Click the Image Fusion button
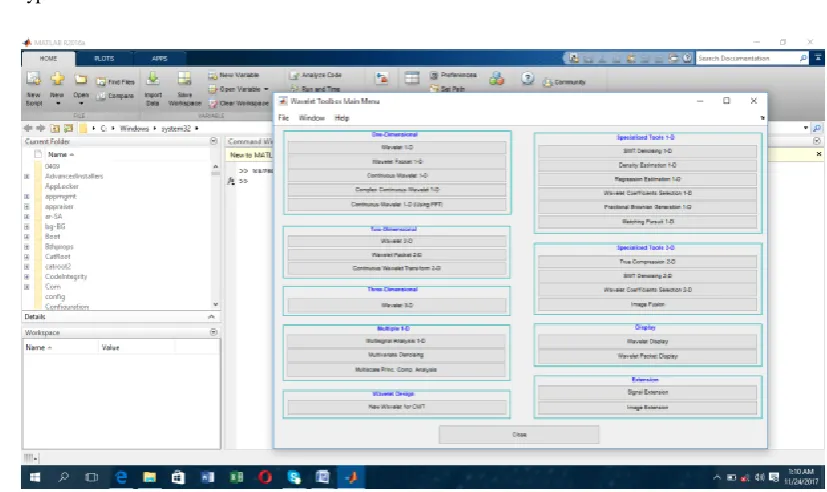Viewport: 827px width, 492px height. 647,305
